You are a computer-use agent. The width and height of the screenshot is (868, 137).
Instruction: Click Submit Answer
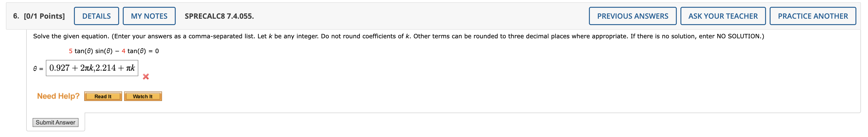55,122
